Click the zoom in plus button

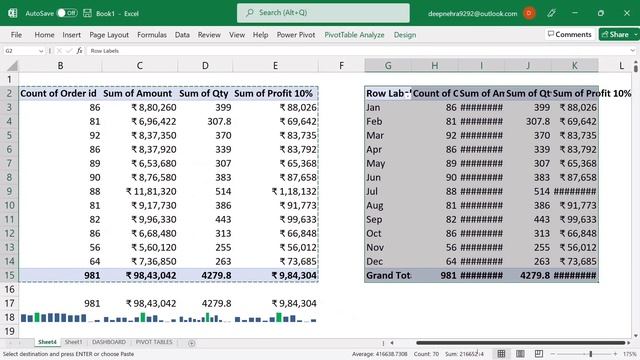[x=615, y=354]
